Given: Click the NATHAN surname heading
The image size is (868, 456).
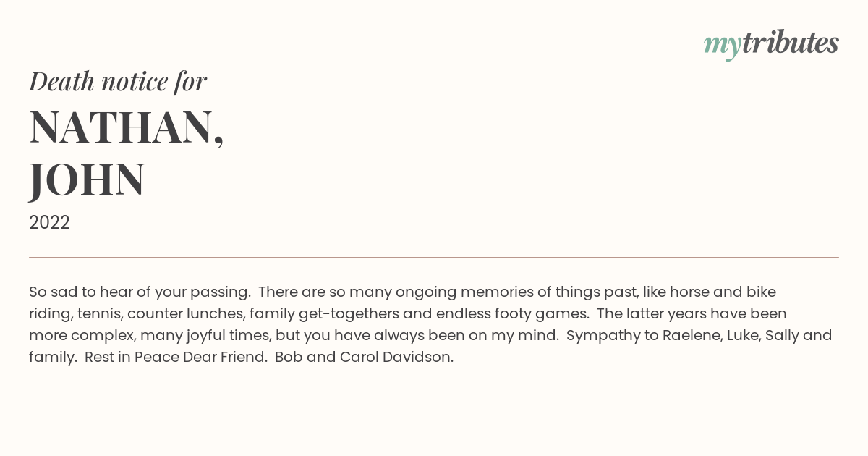Looking at the screenshot, I should click(127, 127).
